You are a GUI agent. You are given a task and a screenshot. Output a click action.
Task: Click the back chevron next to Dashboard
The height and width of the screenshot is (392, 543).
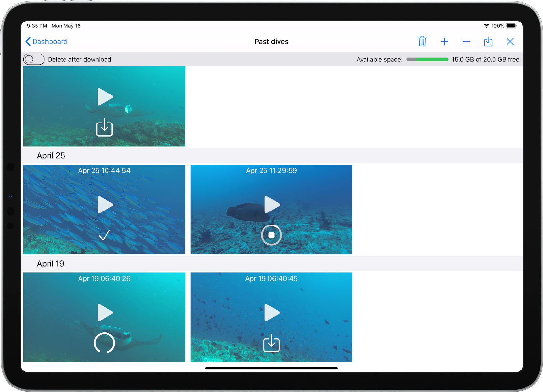28,41
